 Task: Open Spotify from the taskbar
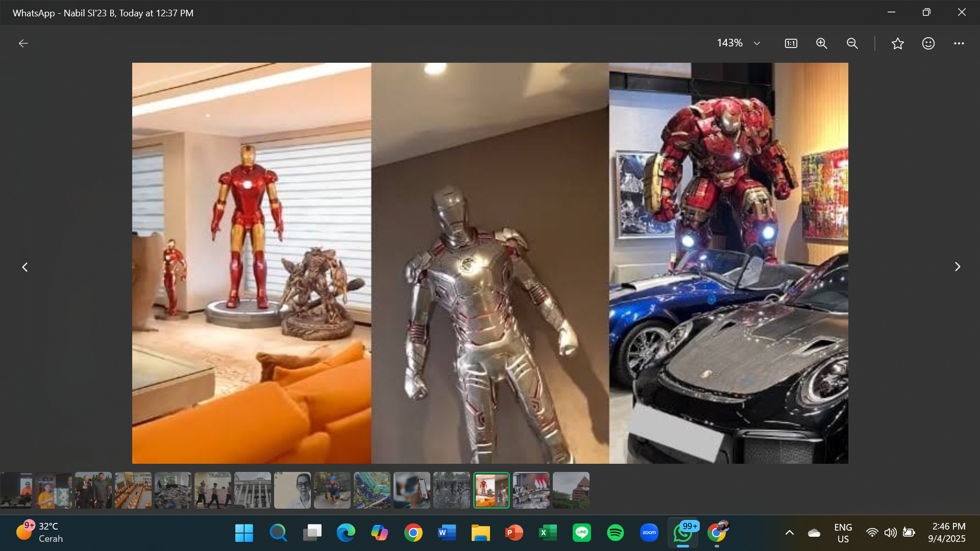pyautogui.click(x=615, y=533)
